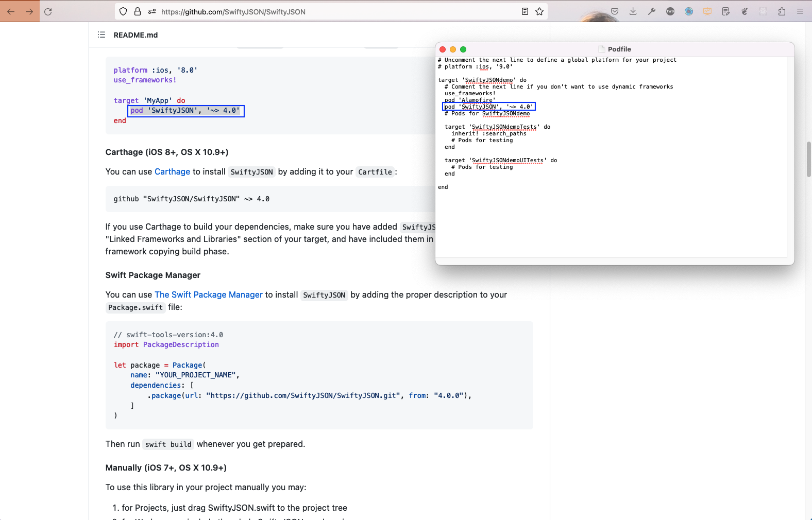Screen dimensions: 812x520
Task: Save page to Pocket
Action: click(x=615, y=11)
